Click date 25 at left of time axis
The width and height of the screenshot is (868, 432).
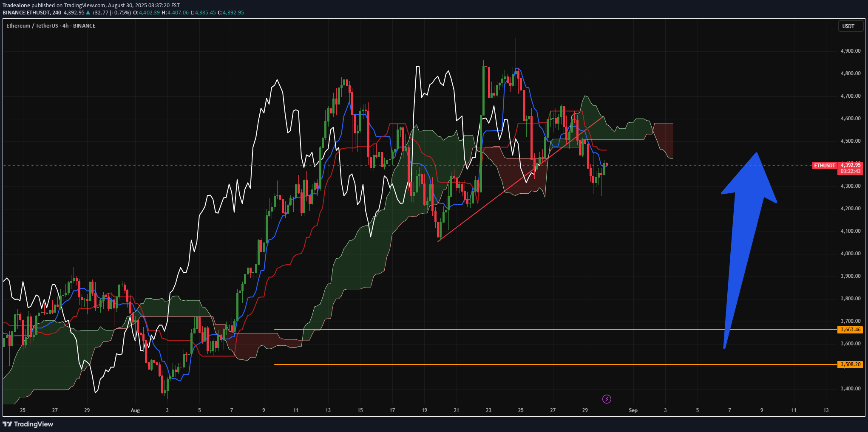[x=23, y=410]
